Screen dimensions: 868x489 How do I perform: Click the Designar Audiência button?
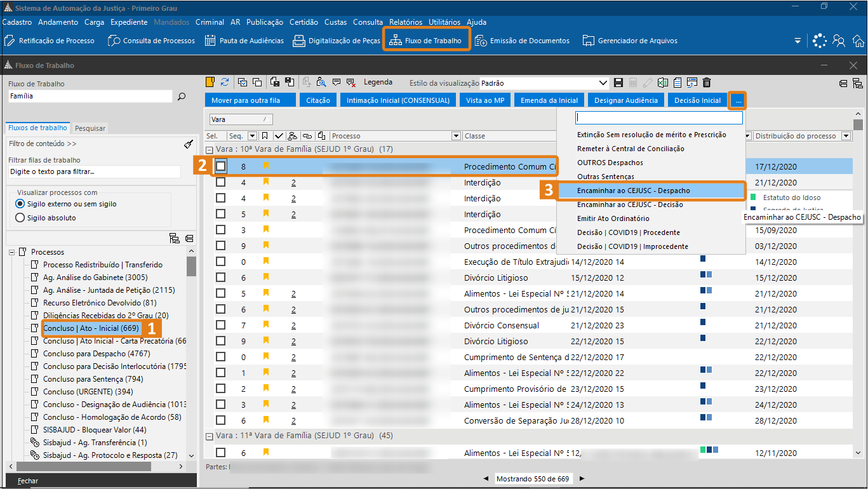click(627, 100)
